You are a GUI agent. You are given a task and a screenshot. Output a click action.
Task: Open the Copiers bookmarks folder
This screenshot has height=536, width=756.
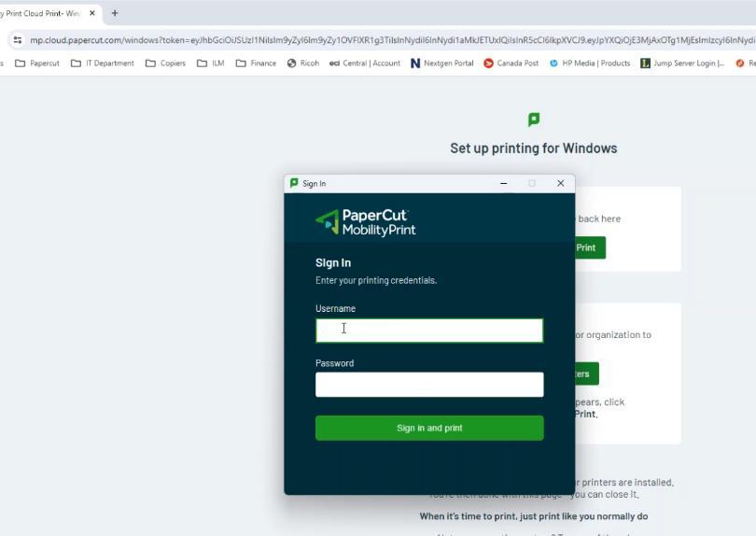[165, 63]
